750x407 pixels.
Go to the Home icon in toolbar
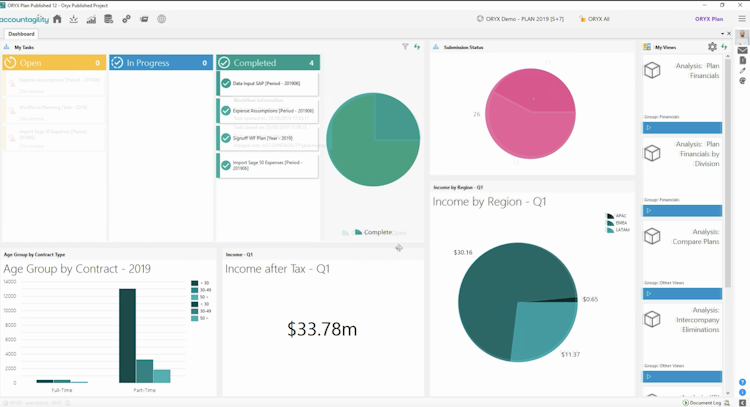click(57, 19)
